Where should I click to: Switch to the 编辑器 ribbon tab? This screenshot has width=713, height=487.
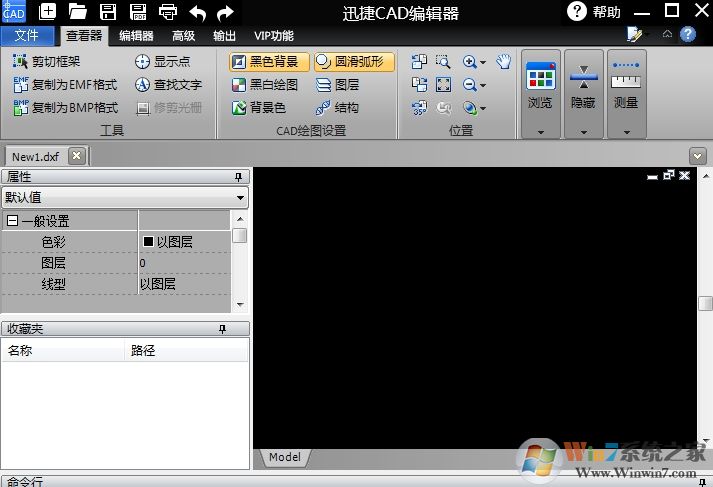[x=136, y=35]
